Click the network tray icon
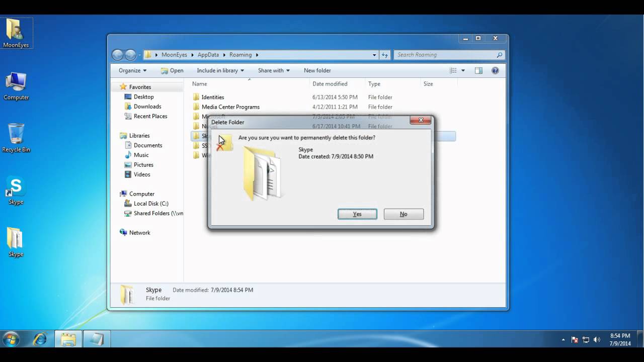Screen dimensions: 644x362 pos(586,340)
